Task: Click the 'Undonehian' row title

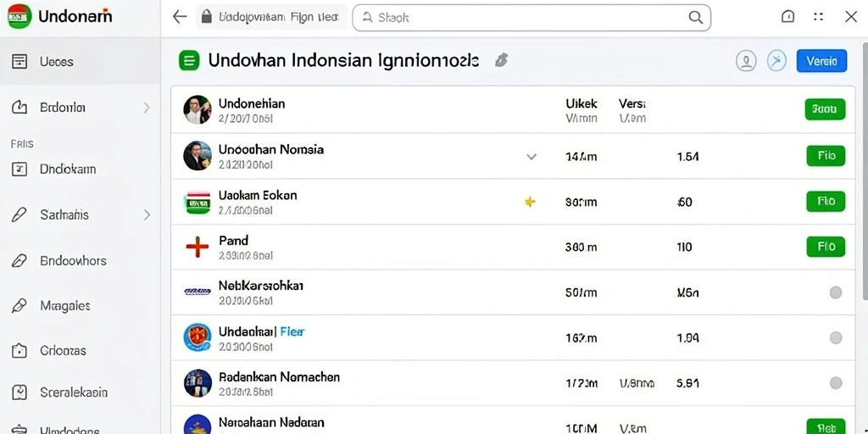Action: (x=252, y=103)
